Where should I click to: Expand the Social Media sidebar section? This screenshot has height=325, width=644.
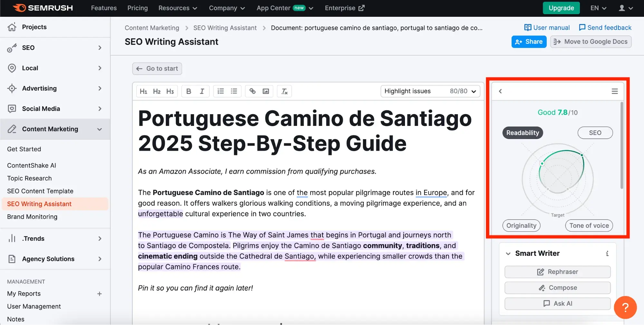(100, 109)
